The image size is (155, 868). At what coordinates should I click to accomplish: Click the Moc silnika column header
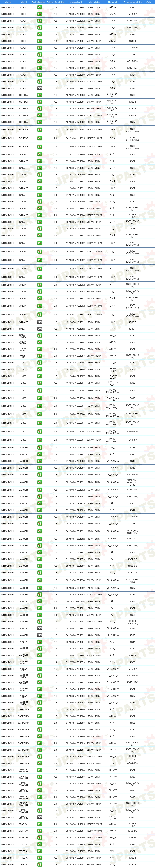pyautogui.click(x=94, y=2)
